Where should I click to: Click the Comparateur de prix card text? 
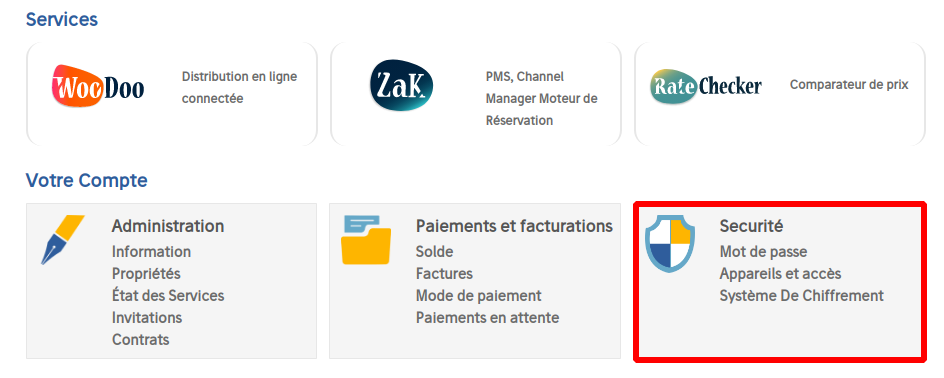tap(849, 85)
